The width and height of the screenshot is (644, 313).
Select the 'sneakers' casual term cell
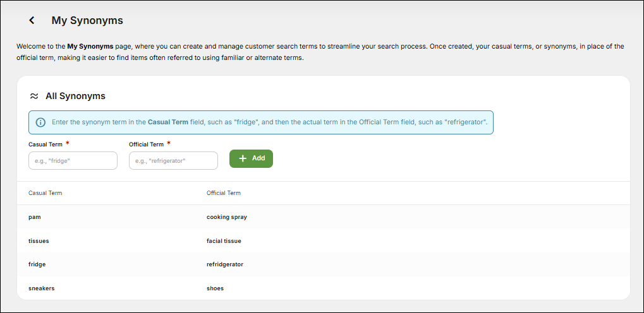pyautogui.click(x=41, y=288)
